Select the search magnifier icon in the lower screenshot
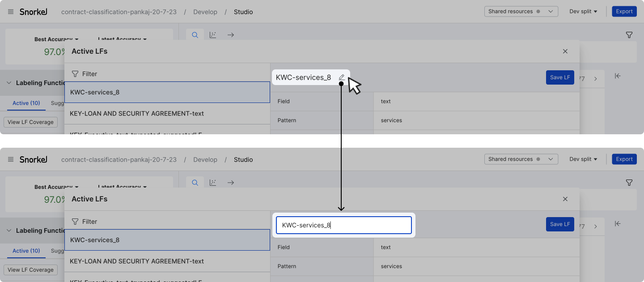644x282 pixels. [x=195, y=183]
